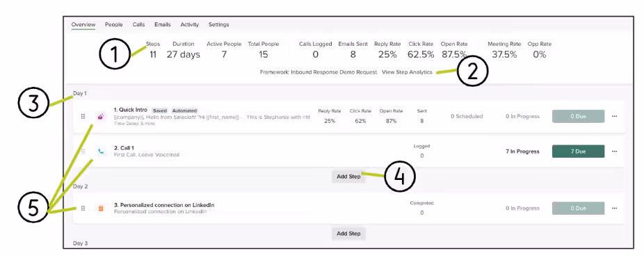Image resolution: width=644 pixels, height=255 pixels.
Task: Click 0 Due button on LinkedIn connection row
Action: pos(579,208)
